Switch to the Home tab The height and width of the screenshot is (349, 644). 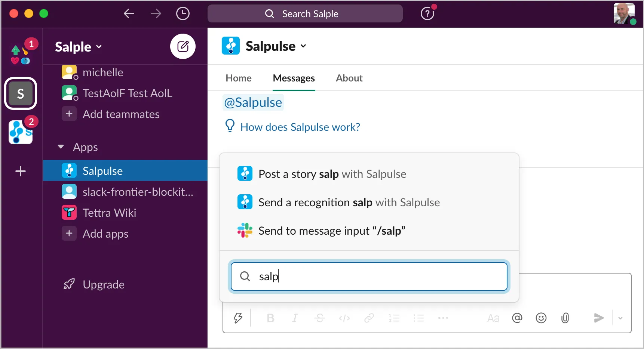click(239, 78)
